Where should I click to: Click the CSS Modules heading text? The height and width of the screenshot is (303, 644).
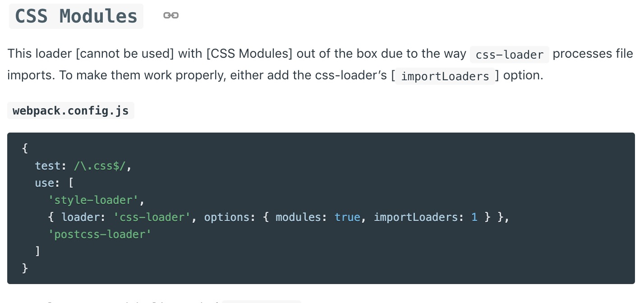click(x=76, y=16)
